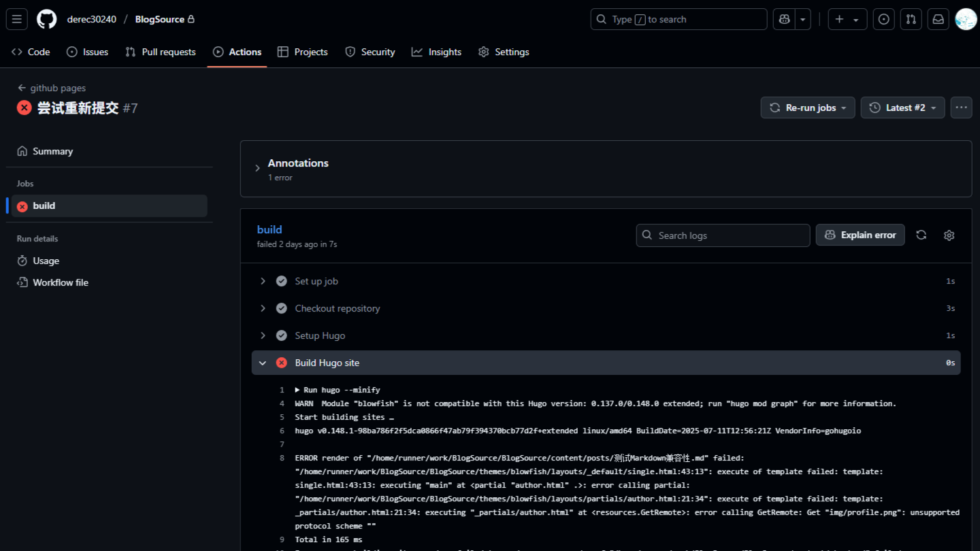Click the 'Start building sites …' log line
Screen dimensions: 980x551
pyautogui.click(x=344, y=417)
